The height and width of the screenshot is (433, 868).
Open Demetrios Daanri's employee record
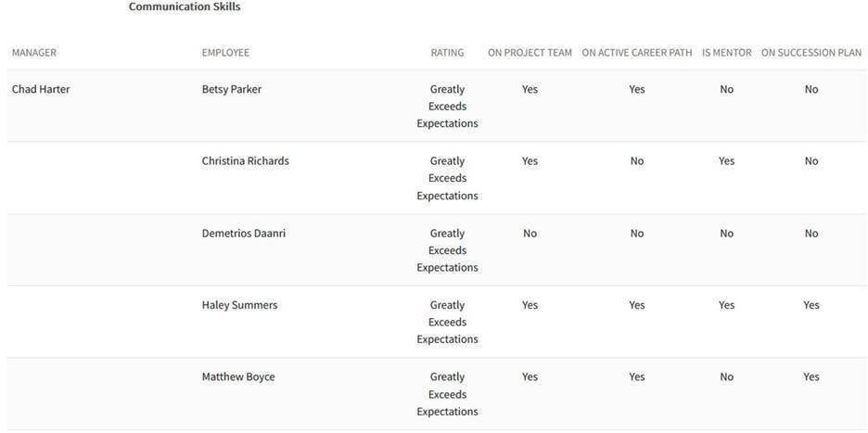pos(243,234)
